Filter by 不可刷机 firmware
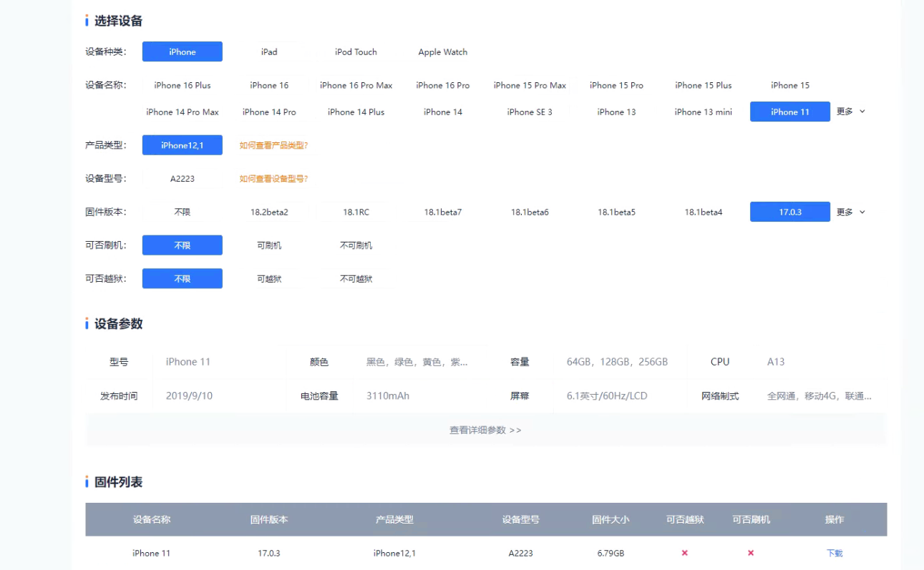This screenshot has width=924, height=570. point(356,245)
